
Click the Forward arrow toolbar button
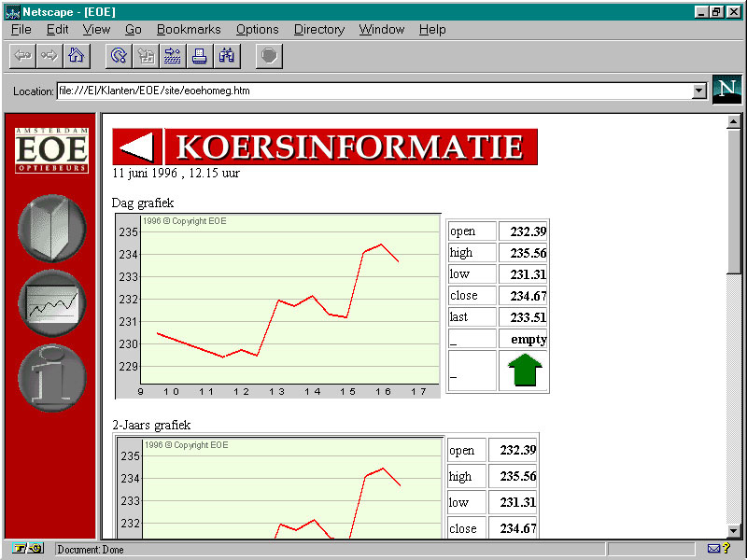tap(49, 56)
